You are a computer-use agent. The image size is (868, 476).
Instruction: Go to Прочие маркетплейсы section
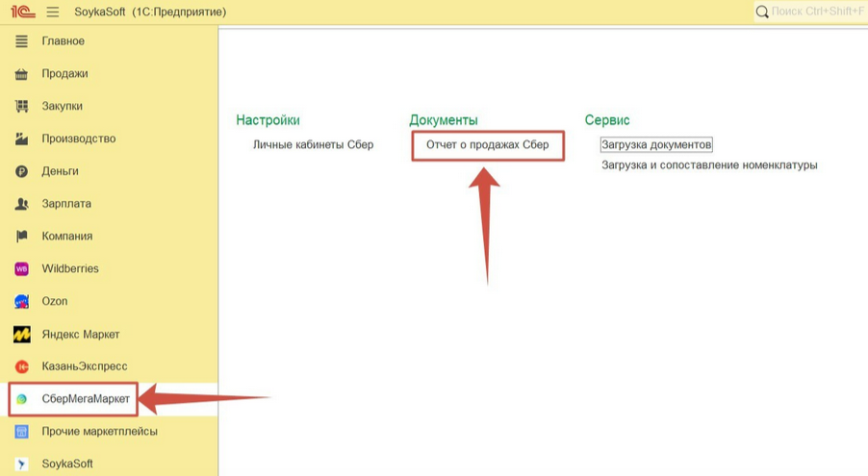(x=99, y=432)
